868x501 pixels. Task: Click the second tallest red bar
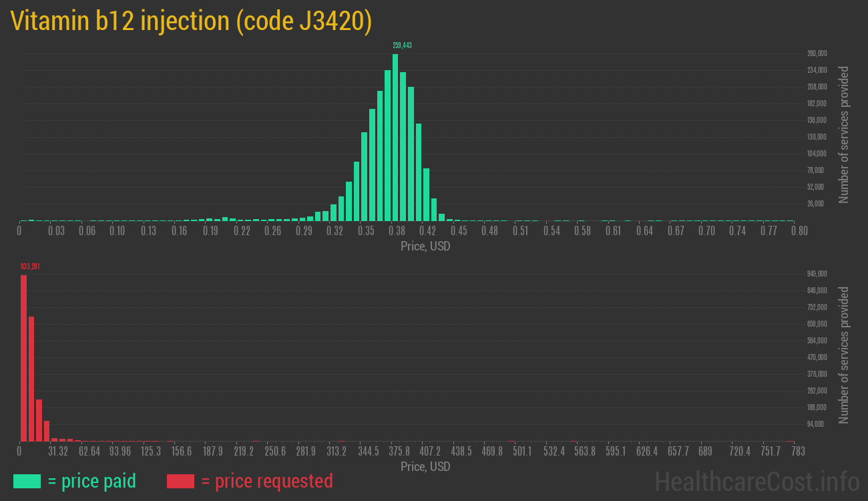(31, 378)
